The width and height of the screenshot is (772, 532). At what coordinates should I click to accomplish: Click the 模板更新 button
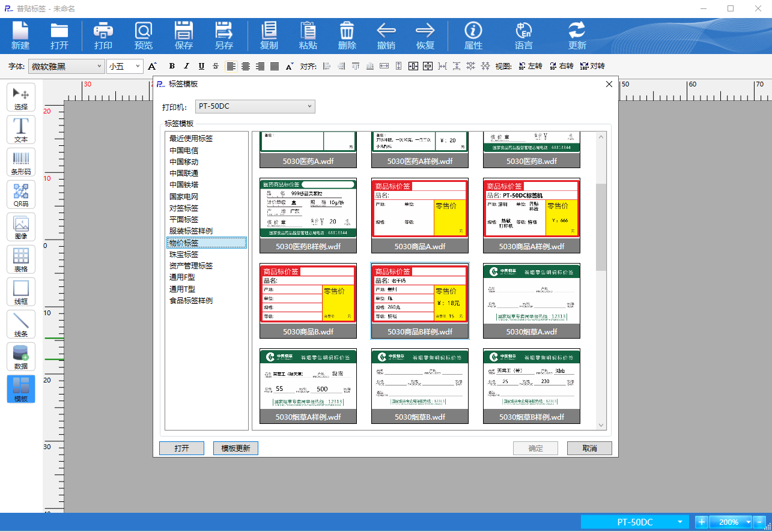click(x=236, y=449)
